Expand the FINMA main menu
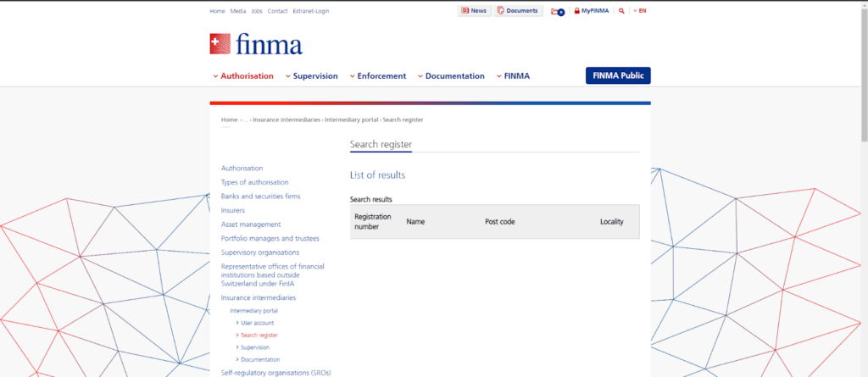This screenshot has height=377, width=868. (513, 76)
